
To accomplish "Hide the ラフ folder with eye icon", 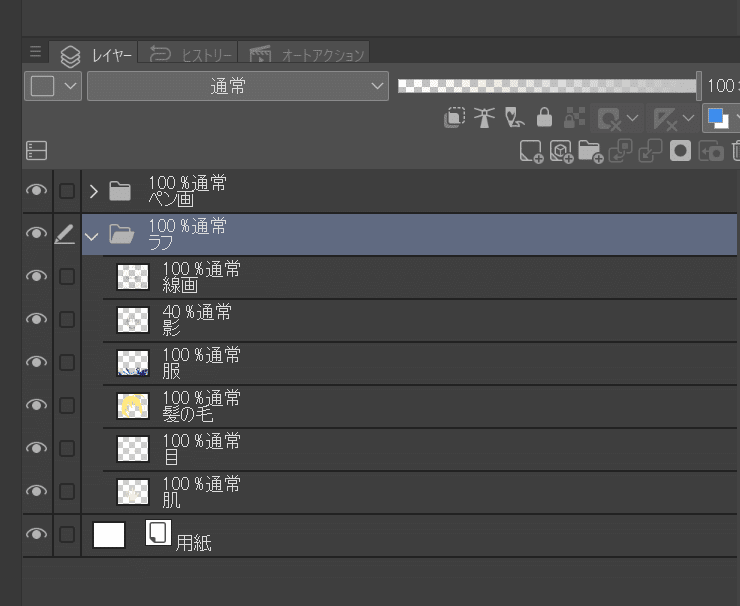I will coord(36,233).
